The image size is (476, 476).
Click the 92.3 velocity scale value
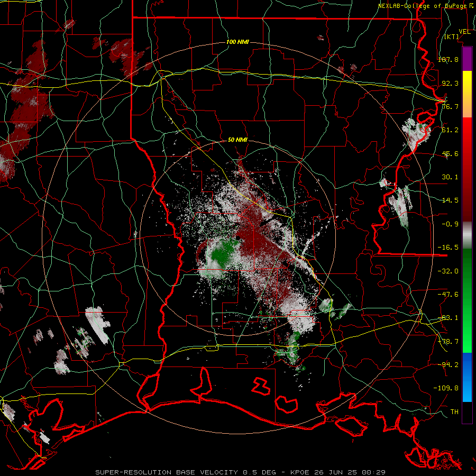(450, 83)
